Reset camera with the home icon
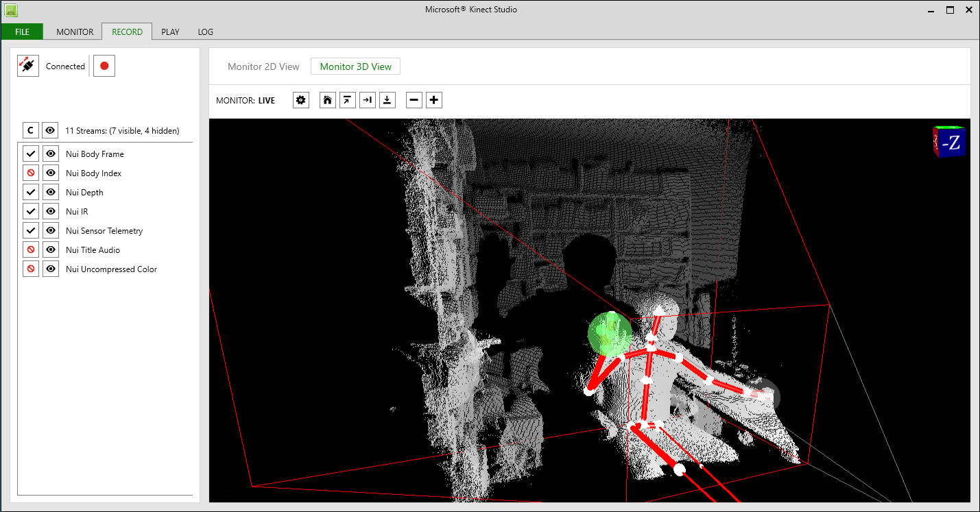 (328, 100)
